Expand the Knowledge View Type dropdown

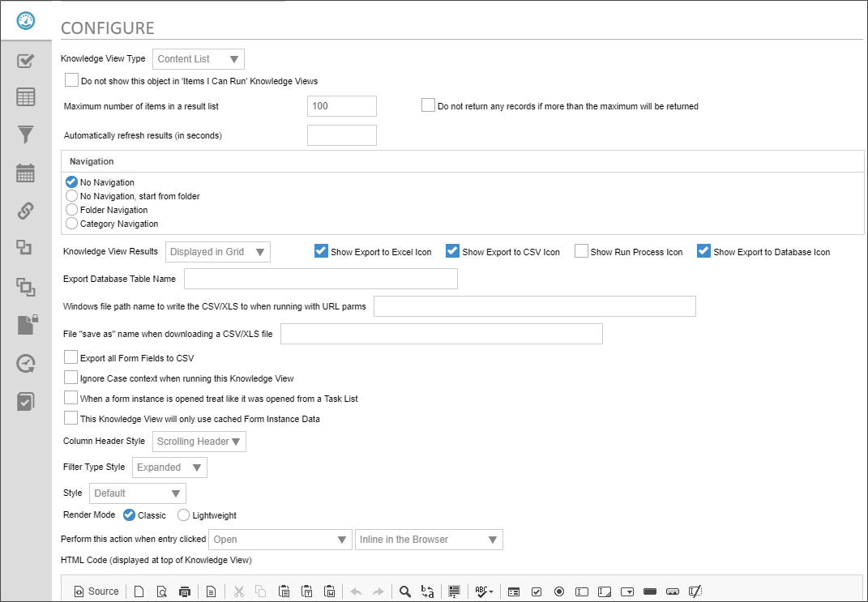coord(199,59)
